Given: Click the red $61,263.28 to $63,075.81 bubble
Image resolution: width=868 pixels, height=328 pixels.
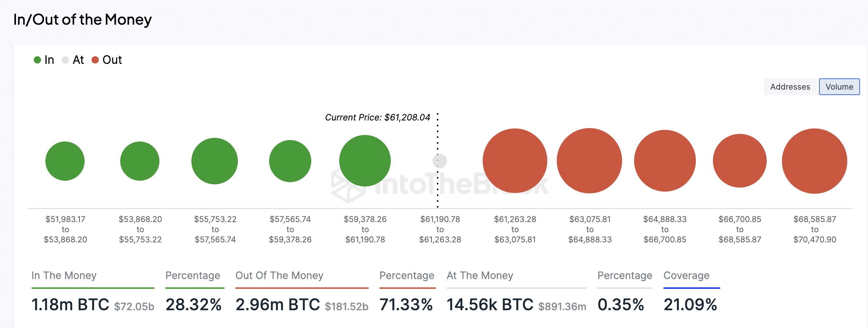Looking at the screenshot, I should click(515, 161).
